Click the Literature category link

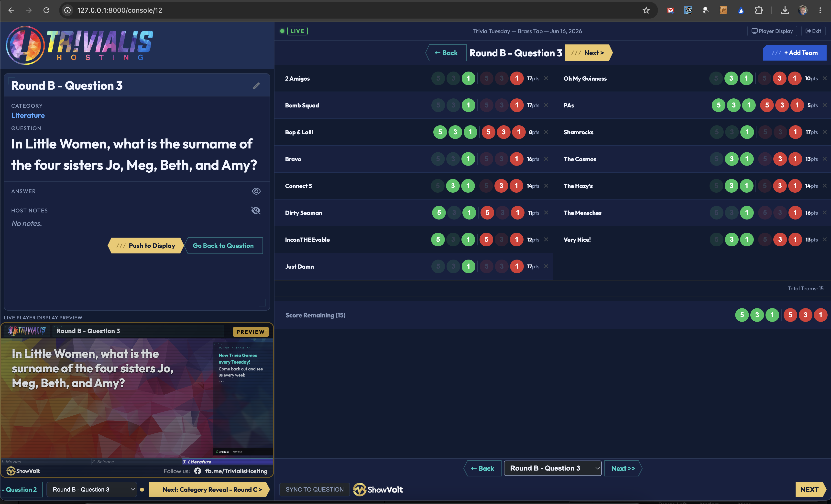tap(28, 115)
